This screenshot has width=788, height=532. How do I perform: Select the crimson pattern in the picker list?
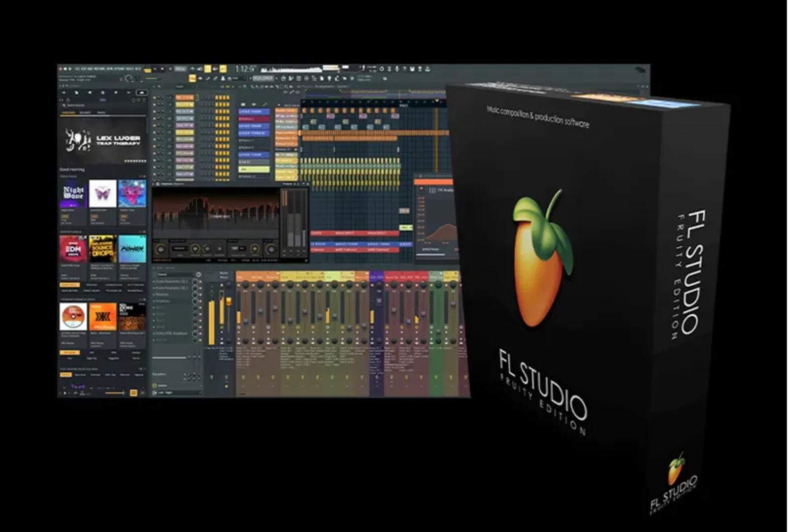point(254,119)
